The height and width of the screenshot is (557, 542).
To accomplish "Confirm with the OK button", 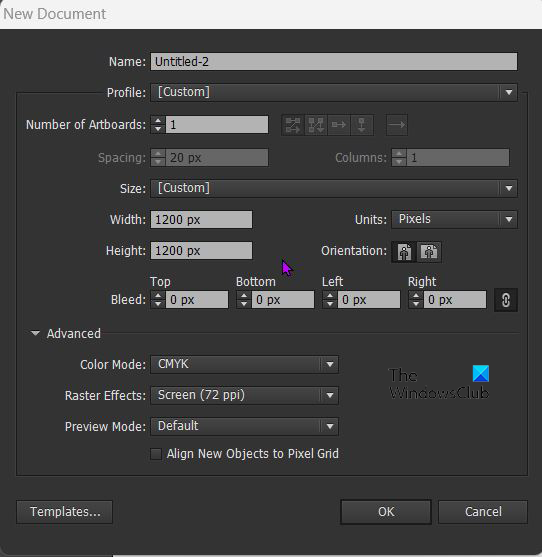I will [386, 512].
